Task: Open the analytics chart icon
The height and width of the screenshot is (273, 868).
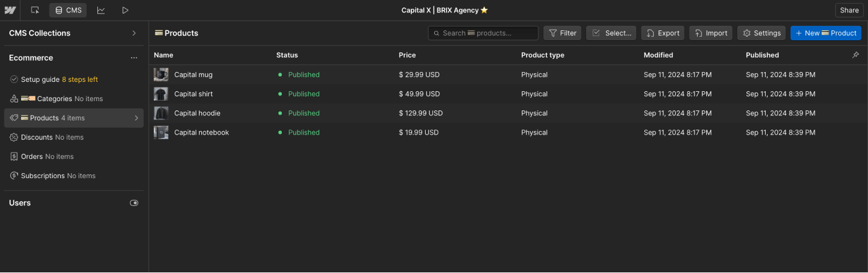Action: [101, 10]
